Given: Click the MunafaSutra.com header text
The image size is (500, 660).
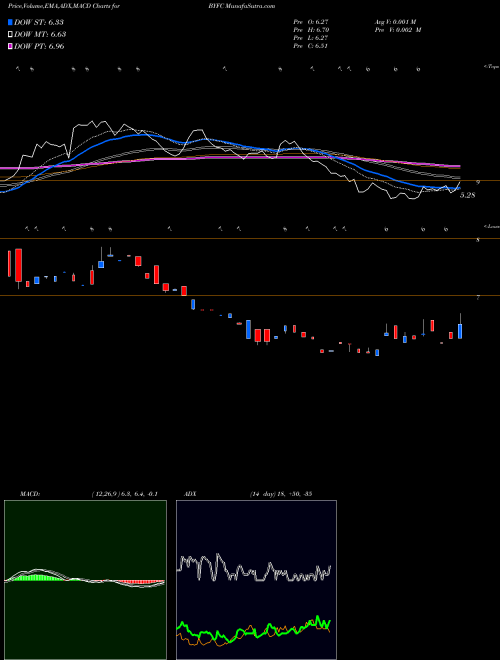Looking at the screenshot, I should click(x=250, y=7).
